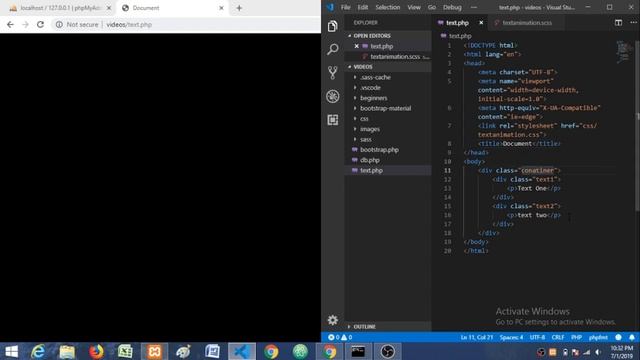Image resolution: width=640 pixels, height=360 pixels.
Task: Change language mode via PHP status item
Action: tap(576, 338)
